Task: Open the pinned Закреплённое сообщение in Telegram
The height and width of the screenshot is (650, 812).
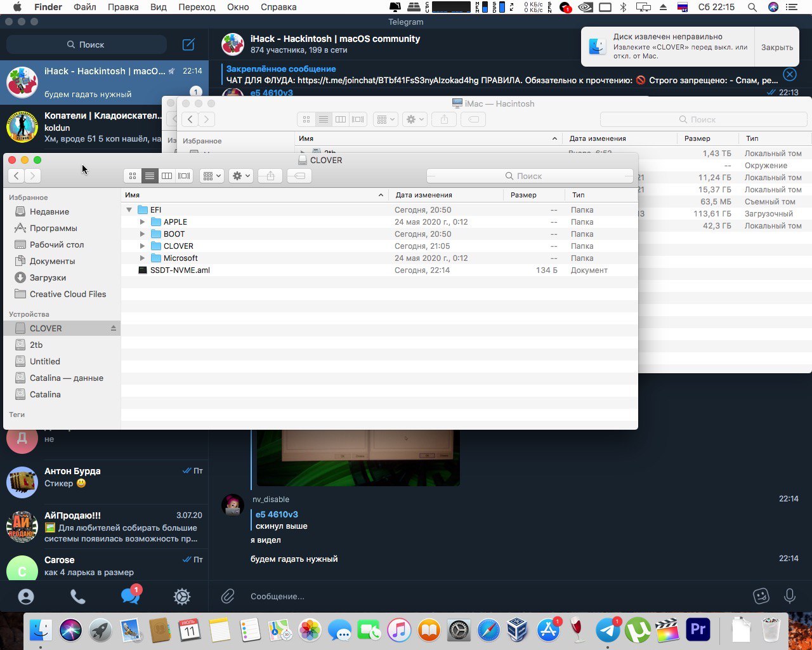Action: coord(501,74)
